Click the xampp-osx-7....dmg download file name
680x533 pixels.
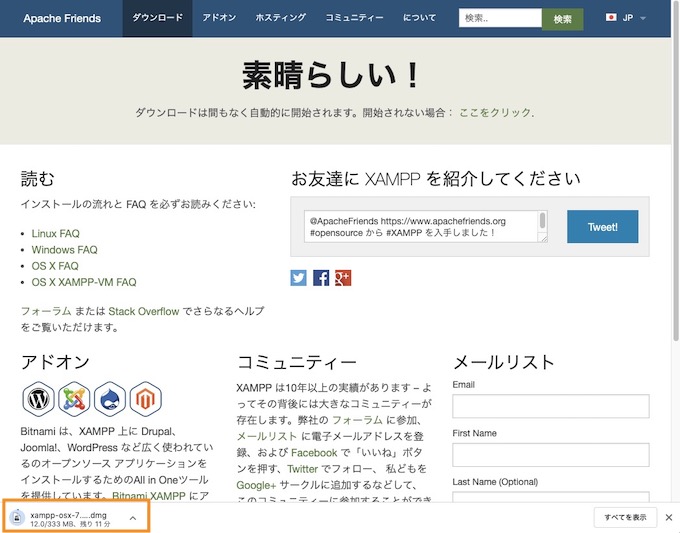[69, 515]
